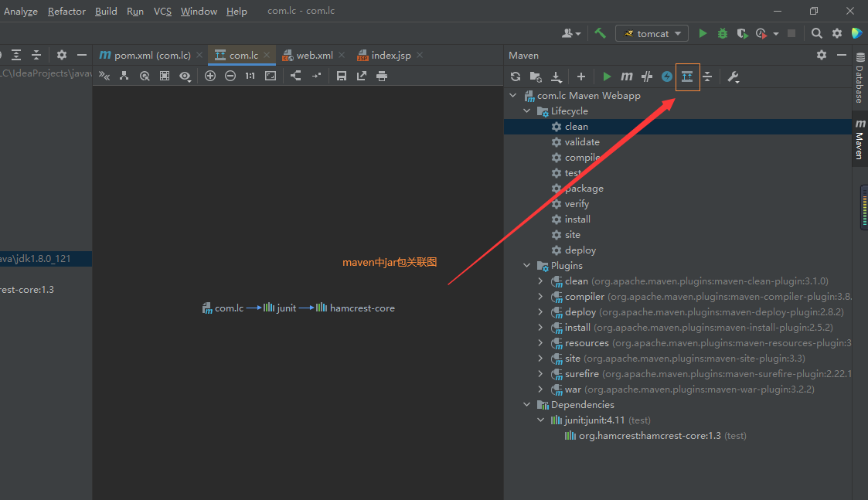Click the Build project hammer icon

coord(601,33)
